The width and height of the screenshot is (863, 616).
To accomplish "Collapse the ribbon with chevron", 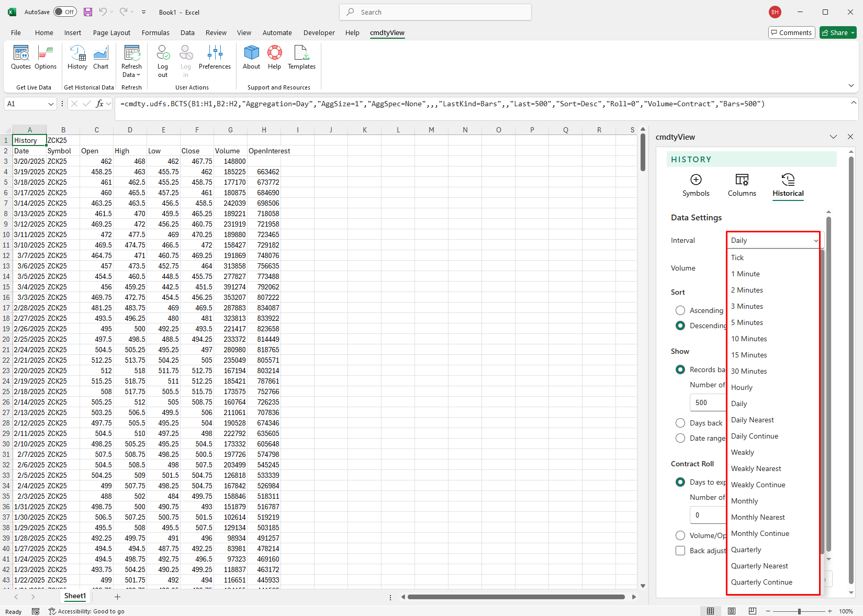I will [x=851, y=85].
